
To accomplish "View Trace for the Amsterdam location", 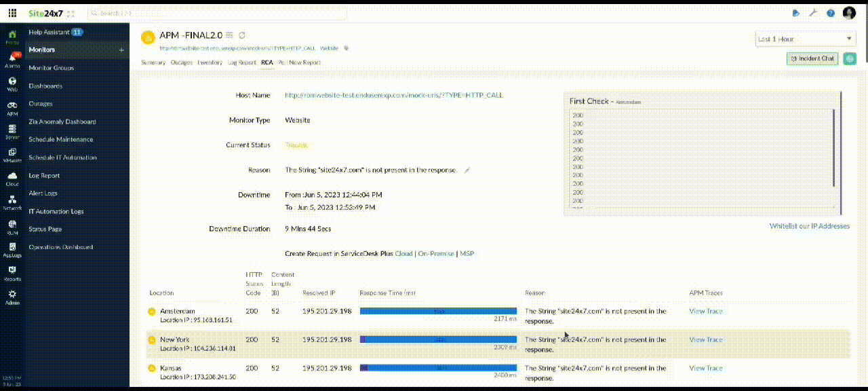I will point(705,311).
